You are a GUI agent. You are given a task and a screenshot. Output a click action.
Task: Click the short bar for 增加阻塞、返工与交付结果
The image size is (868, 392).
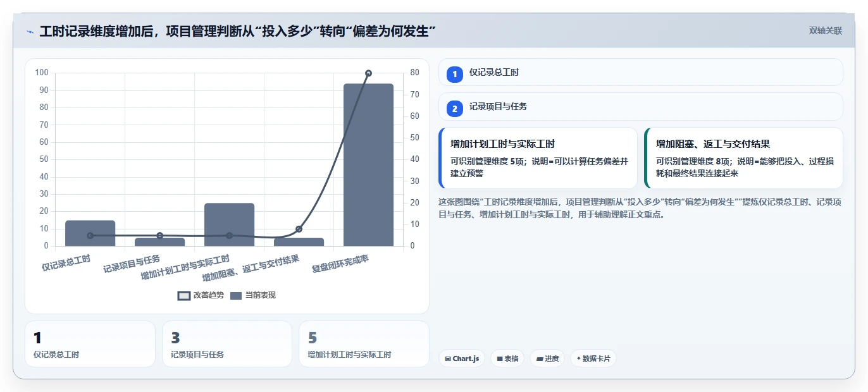point(299,242)
